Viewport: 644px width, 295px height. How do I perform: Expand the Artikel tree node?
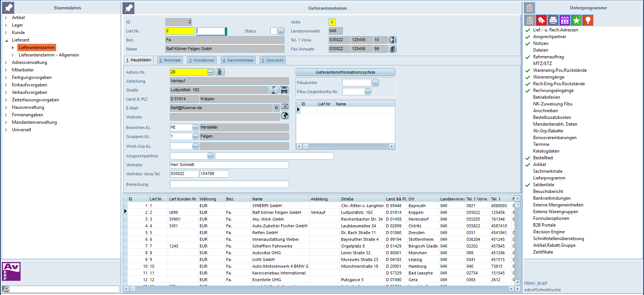[6, 18]
